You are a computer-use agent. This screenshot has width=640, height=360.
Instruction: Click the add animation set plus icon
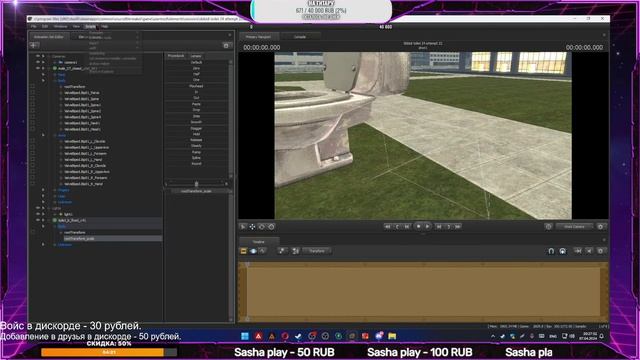[x=34, y=45]
